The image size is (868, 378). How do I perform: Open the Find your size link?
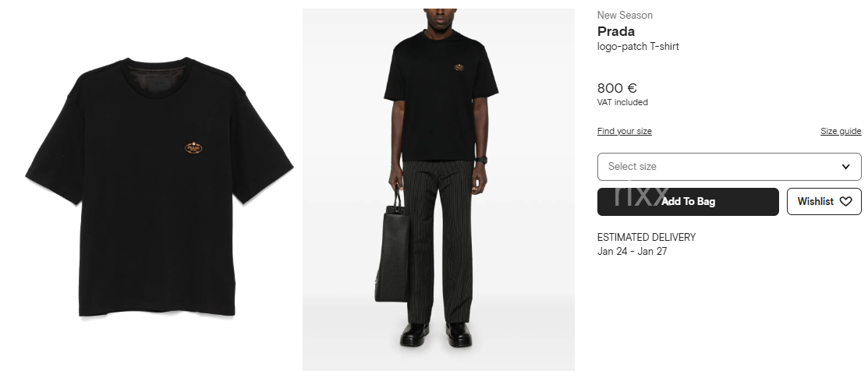(x=625, y=131)
